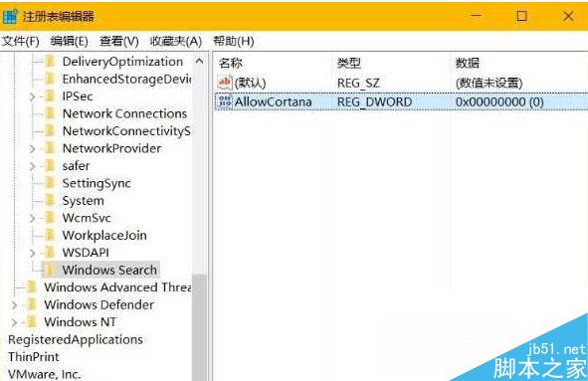Click the NetworkConnectivityS folder icon
588x381 pixels.
coord(50,131)
